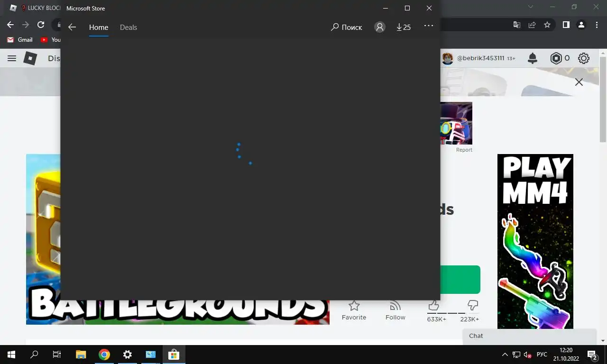Open the Microsoft Store more options menu
This screenshot has height=364, width=607.
pos(429,26)
